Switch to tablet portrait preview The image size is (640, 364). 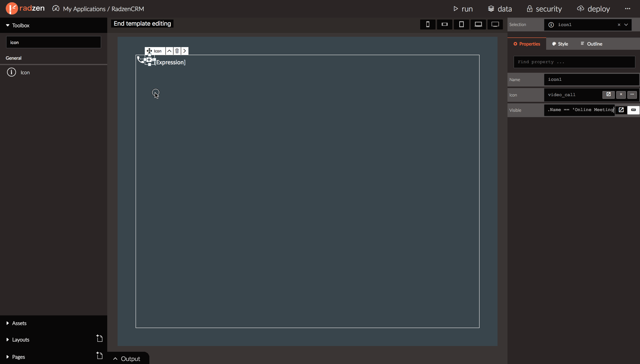tap(461, 24)
